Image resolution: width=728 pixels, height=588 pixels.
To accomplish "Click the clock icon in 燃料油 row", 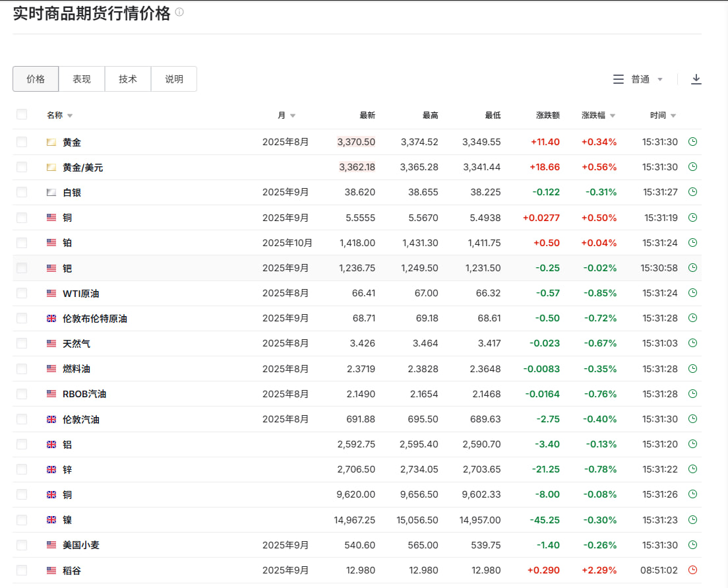I will click(x=692, y=369).
